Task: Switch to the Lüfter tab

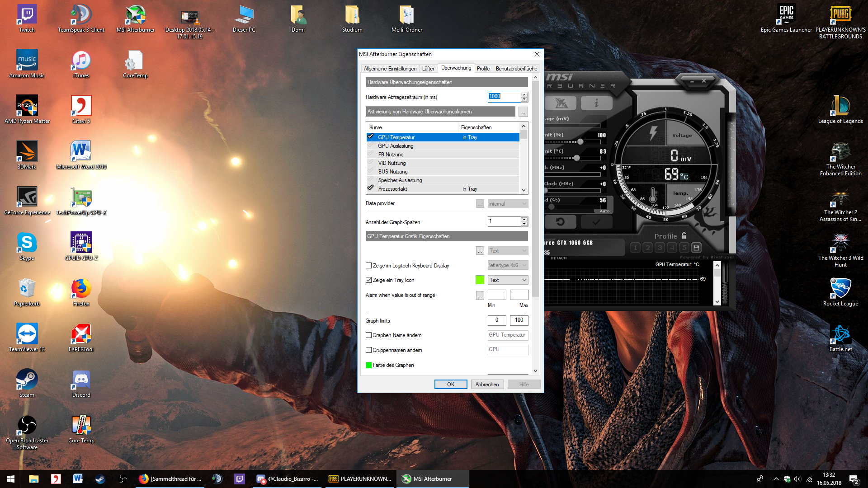Action: tap(428, 69)
